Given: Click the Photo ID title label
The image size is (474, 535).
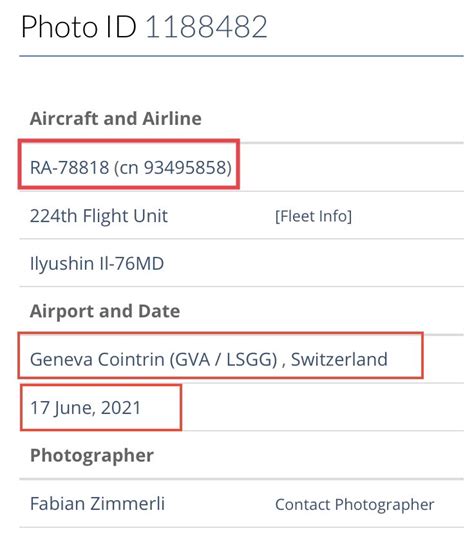Looking at the screenshot, I should point(79,27).
